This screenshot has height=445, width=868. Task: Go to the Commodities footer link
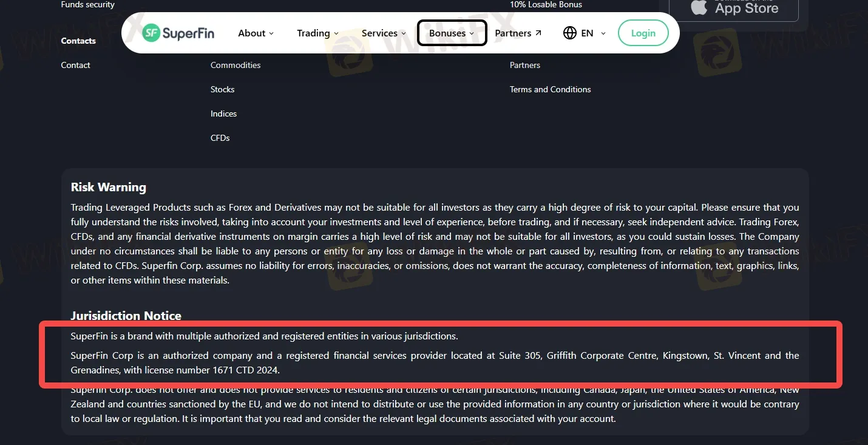pos(236,65)
